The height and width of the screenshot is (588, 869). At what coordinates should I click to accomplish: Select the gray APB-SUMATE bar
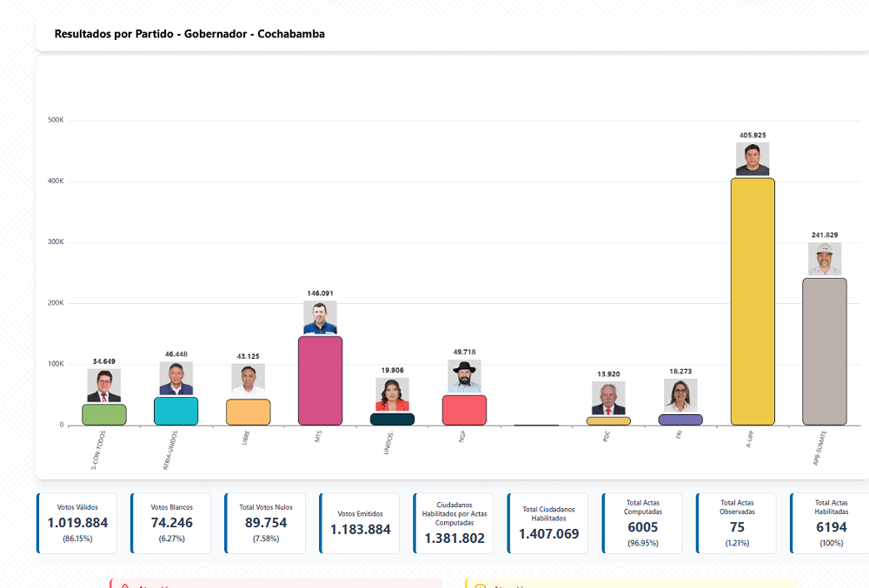825,352
